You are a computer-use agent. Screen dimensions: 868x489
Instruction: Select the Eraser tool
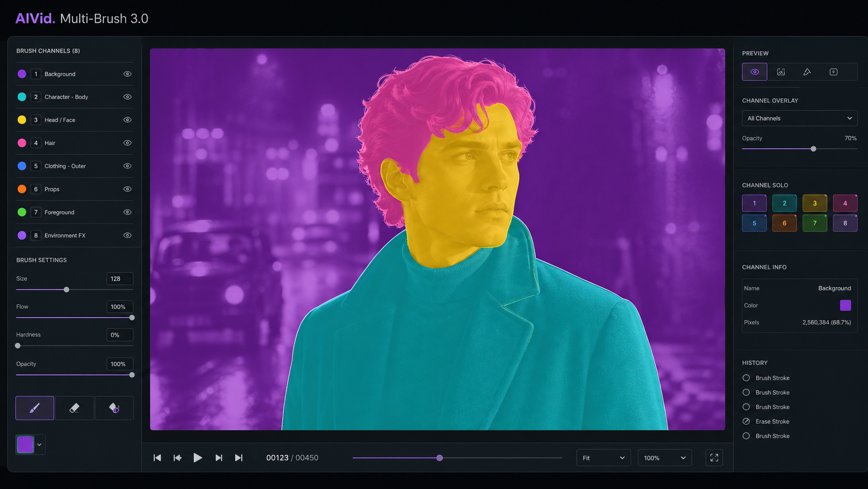click(x=74, y=408)
